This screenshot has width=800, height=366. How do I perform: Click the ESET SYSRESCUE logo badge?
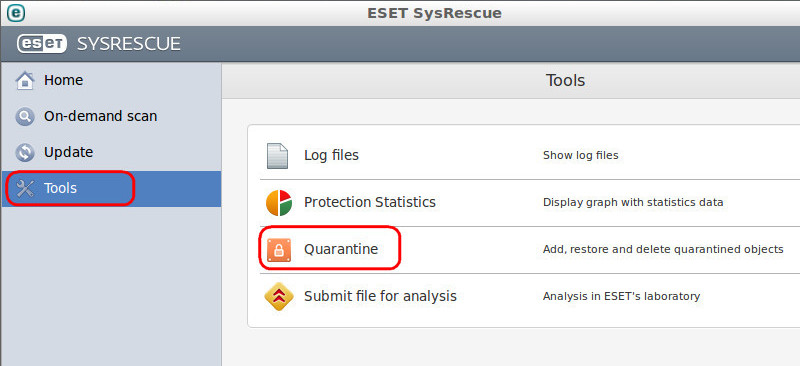(42, 44)
